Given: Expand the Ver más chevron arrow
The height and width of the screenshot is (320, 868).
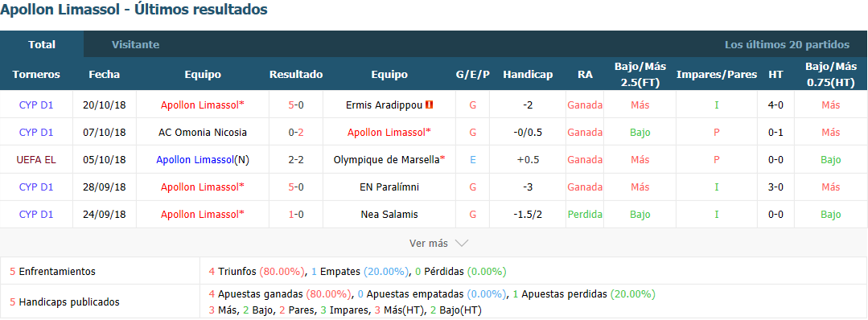Looking at the screenshot, I should 461,243.
